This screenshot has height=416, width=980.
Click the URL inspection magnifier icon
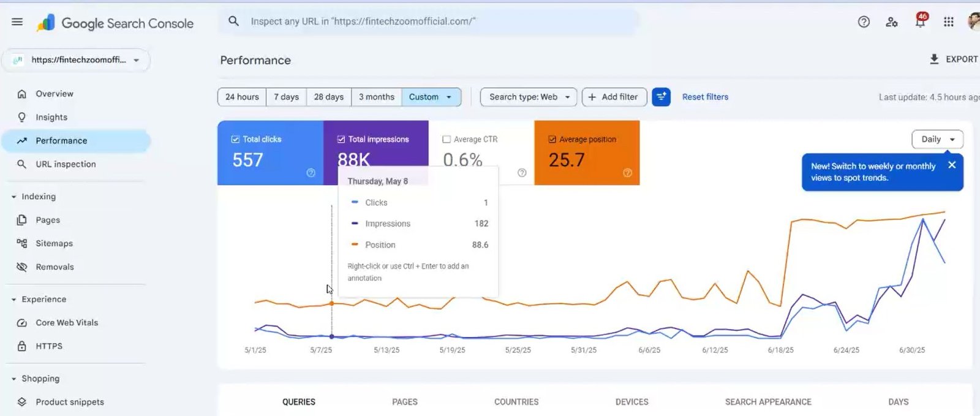tap(22, 164)
